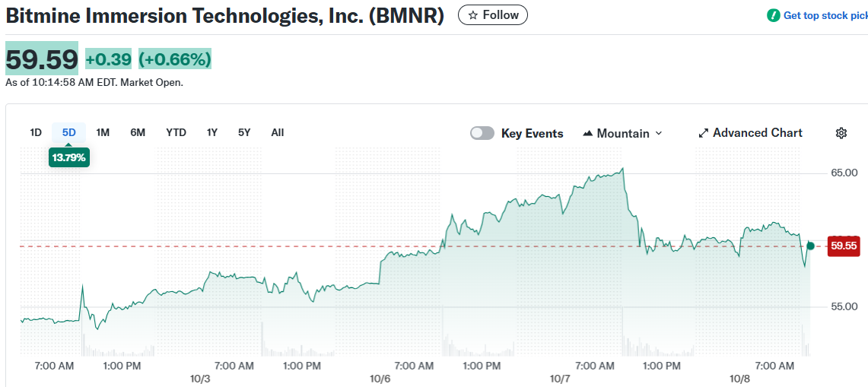Follow the BMNR stock
Viewport: 868px width, 387px height.
[493, 15]
